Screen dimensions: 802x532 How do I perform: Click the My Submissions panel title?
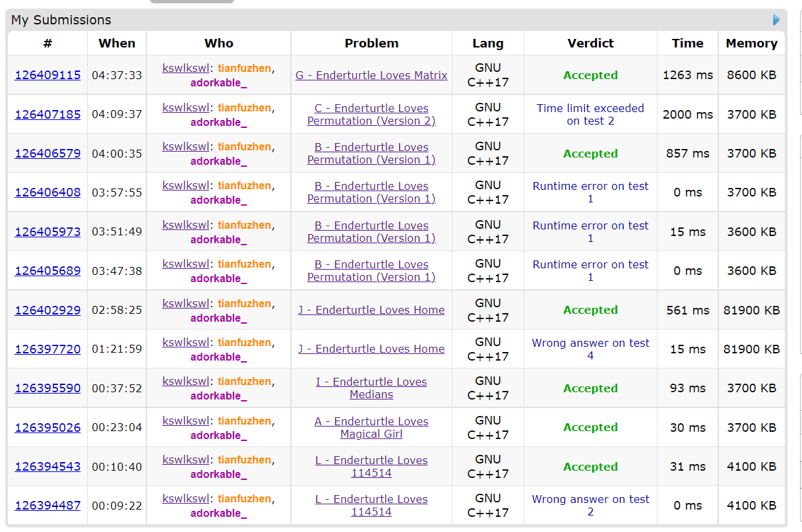(61, 20)
